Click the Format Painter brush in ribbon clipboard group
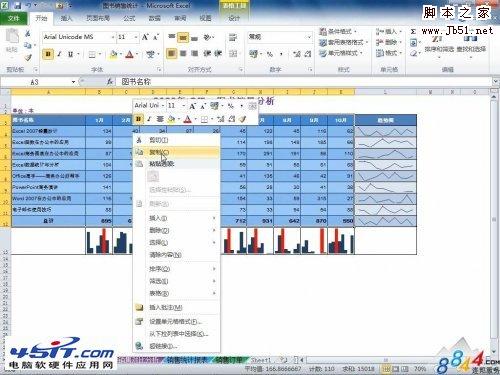Viewport: 500px width, 375px height. pyautogui.click(x=28, y=57)
